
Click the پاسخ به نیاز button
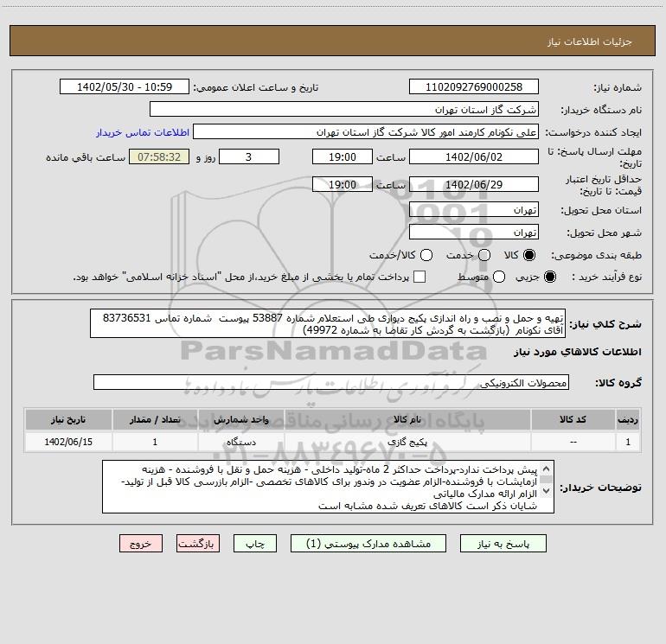(x=503, y=544)
